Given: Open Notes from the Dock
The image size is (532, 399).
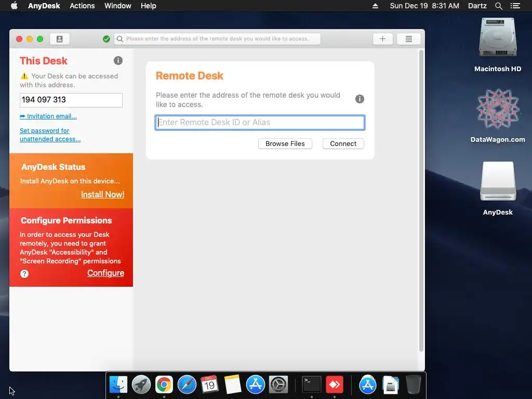Looking at the screenshot, I should point(232,385).
